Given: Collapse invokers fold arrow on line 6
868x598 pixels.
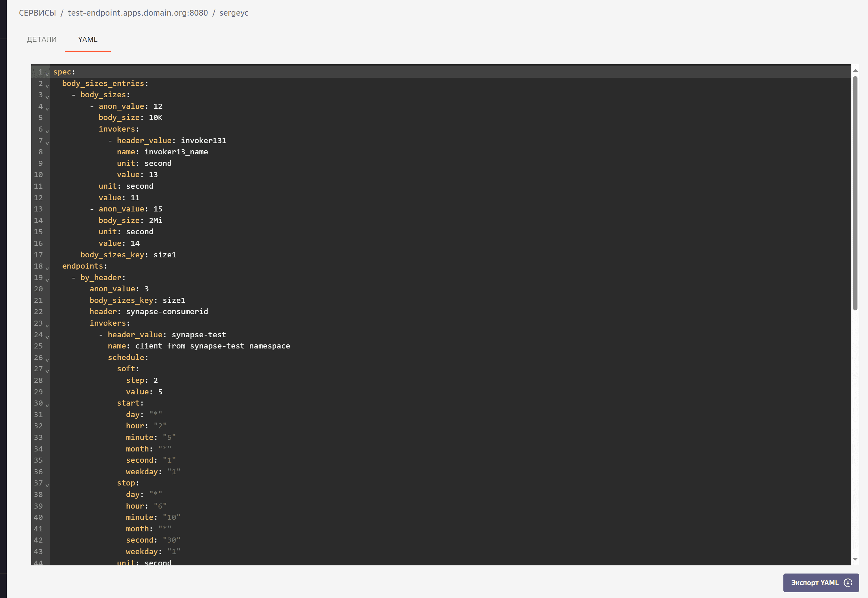Looking at the screenshot, I should pyautogui.click(x=47, y=131).
